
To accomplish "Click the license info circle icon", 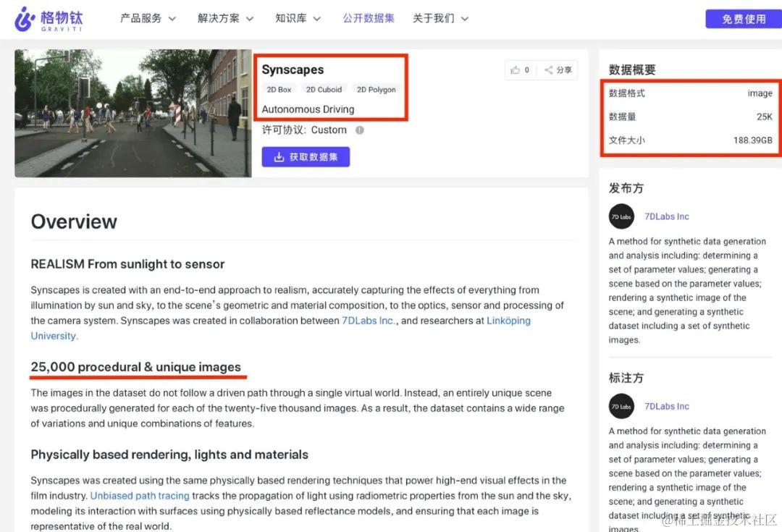I will pos(360,130).
